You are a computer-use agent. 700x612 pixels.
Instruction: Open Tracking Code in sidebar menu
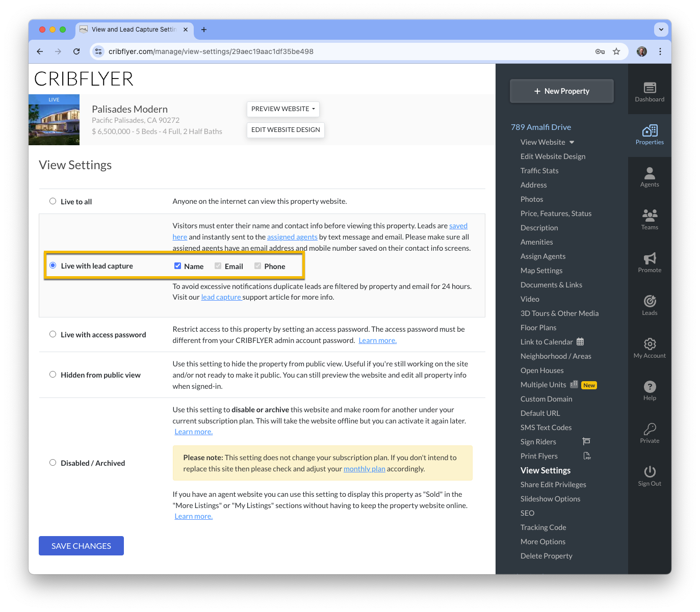point(543,527)
